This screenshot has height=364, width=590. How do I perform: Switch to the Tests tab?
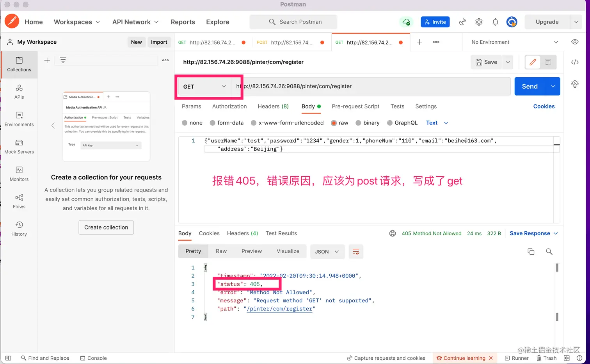[397, 107]
